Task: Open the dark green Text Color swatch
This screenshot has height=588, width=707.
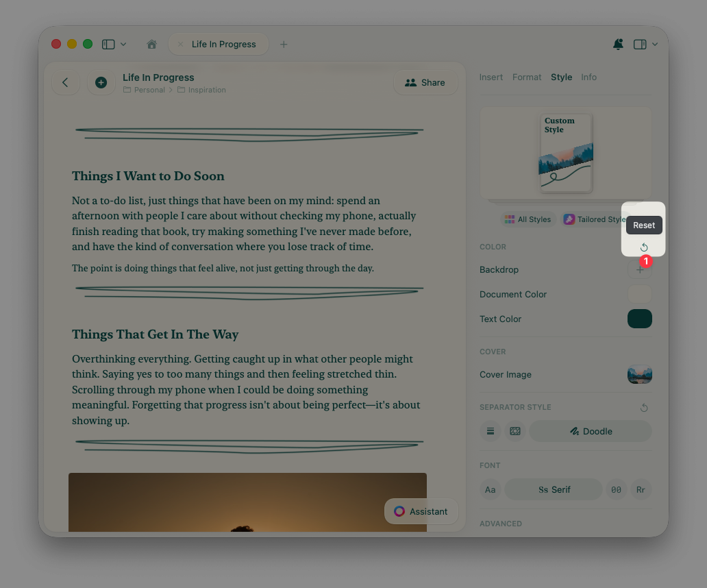Action: coord(640,319)
